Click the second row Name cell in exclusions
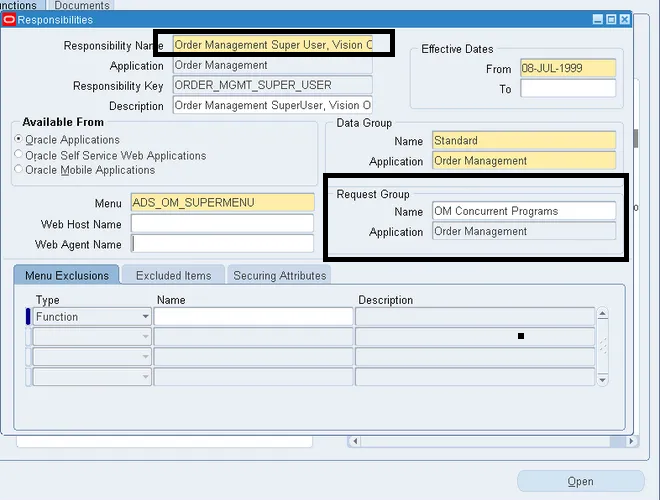This screenshot has height=500, width=660. pyautogui.click(x=253, y=336)
